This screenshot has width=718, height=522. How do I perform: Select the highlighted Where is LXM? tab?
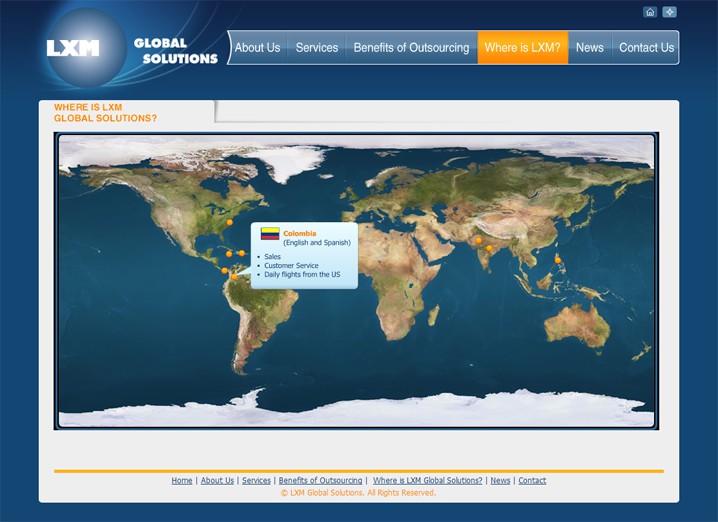[522, 48]
